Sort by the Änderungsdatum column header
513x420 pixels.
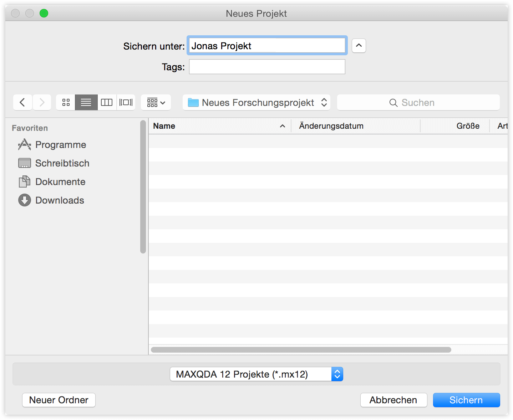[x=356, y=126]
